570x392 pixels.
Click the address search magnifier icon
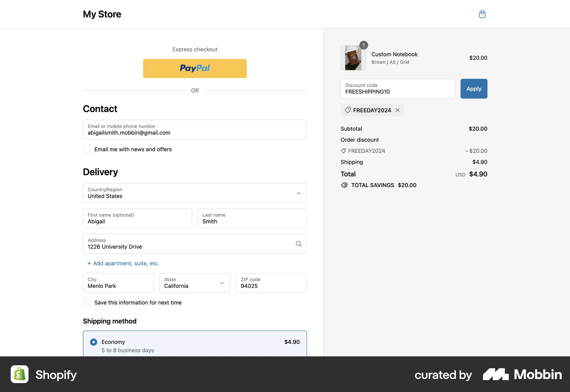tap(298, 244)
